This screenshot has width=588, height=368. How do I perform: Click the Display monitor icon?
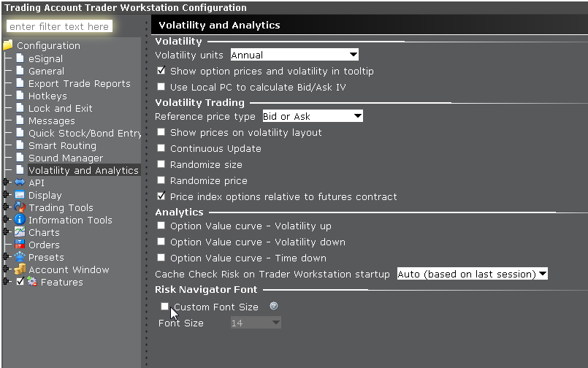(20, 195)
